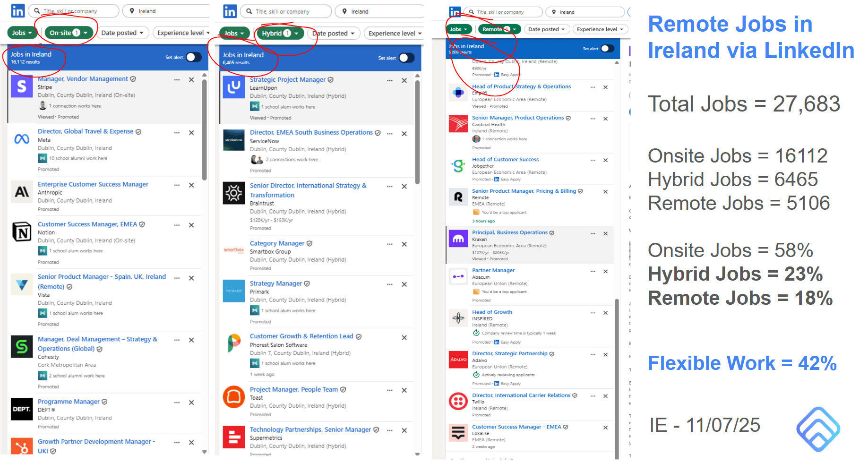Focus the job search field above On-site results

[74, 11]
